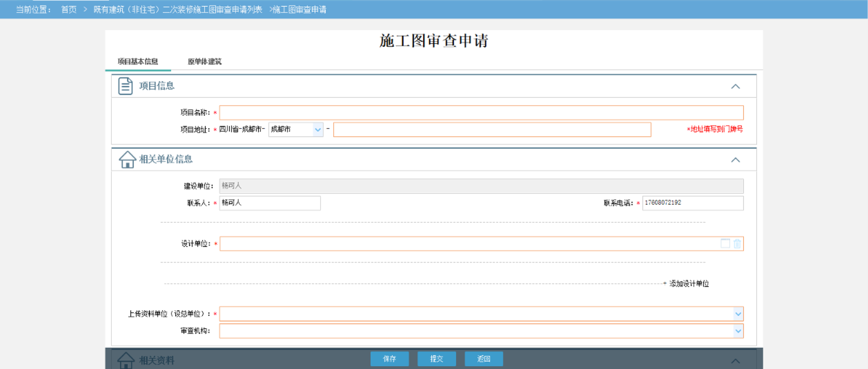Switch to the 原单体建筑 tab

(204, 61)
